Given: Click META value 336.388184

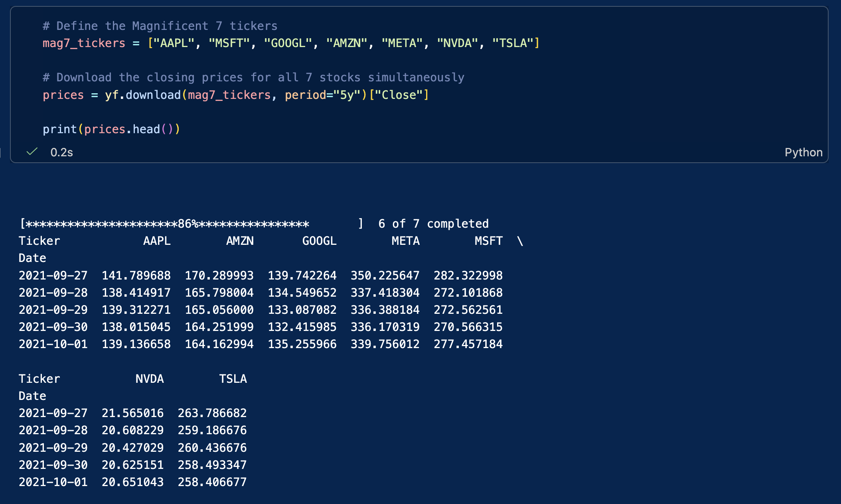Looking at the screenshot, I should click(x=385, y=310).
